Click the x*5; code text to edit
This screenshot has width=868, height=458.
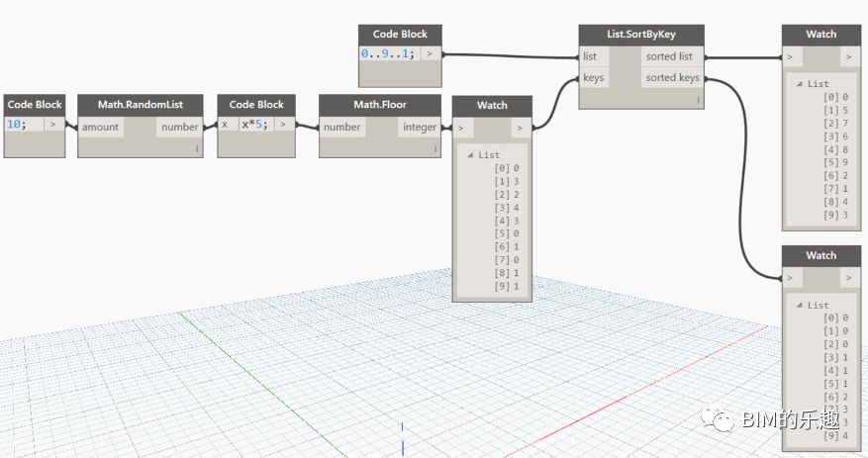click(x=254, y=125)
